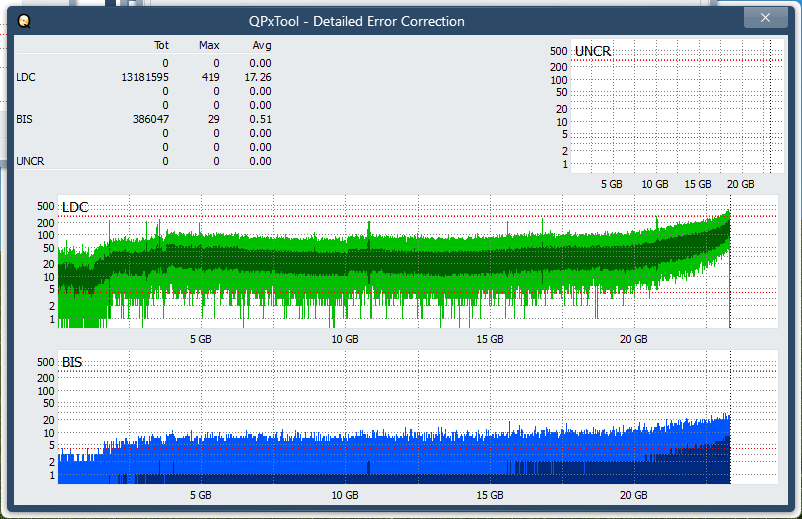
Task: Click the LDC row label in stats table
Action: pyautogui.click(x=26, y=77)
